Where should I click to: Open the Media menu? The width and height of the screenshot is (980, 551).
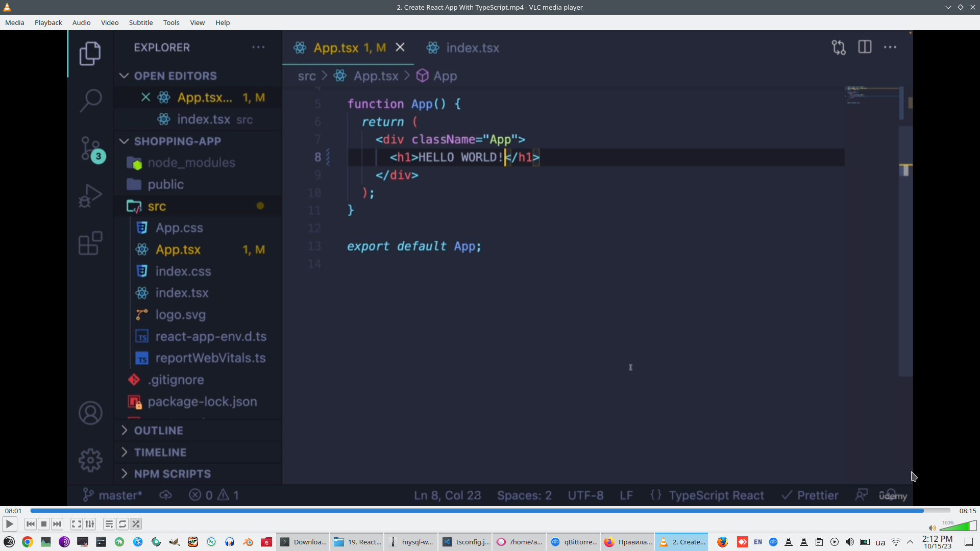pyautogui.click(x=15, y=22)
